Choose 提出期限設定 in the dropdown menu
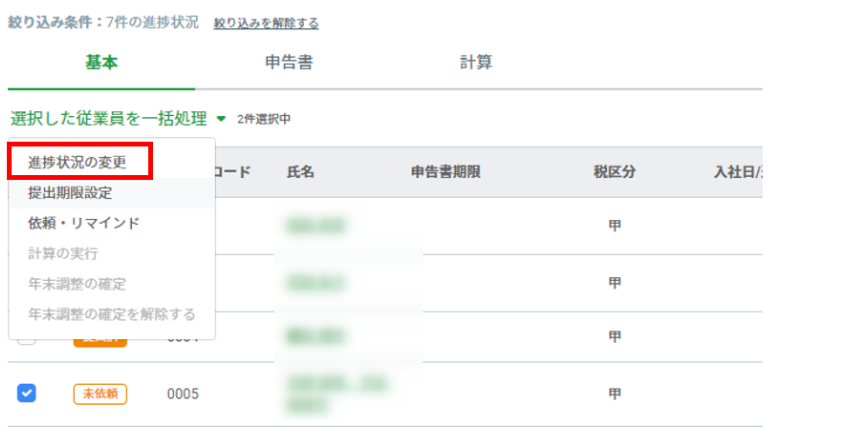Viewport: 849px width, 443px height. [70, 193]
